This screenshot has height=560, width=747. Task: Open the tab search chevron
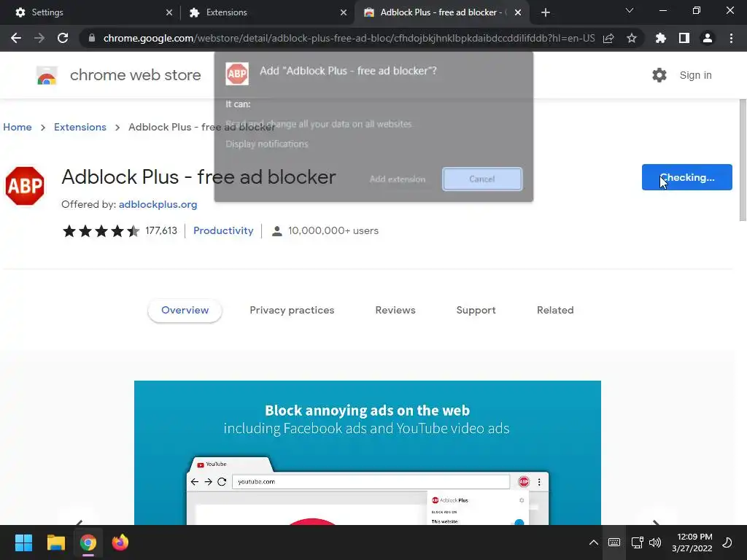pyautogui.click(x=630, y=10)
